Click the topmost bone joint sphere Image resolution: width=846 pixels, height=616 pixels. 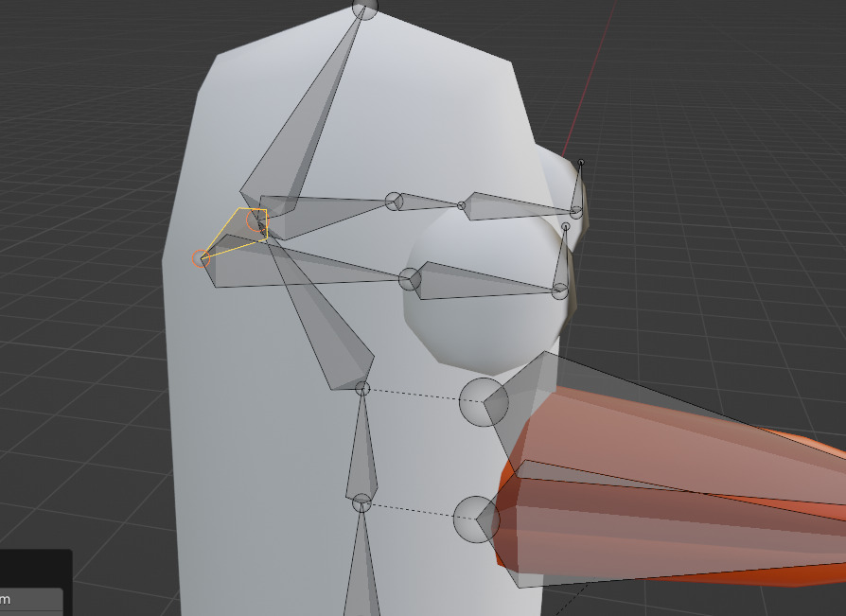tap(363, 8)
